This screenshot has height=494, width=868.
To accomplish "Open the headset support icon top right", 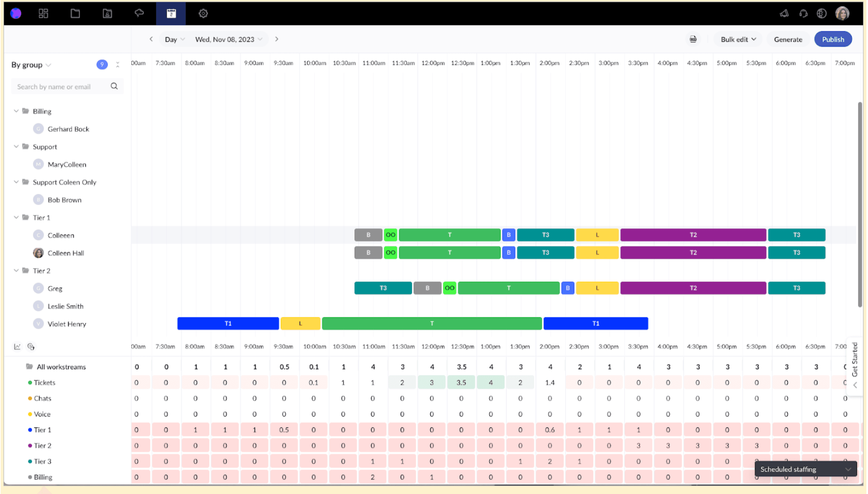I will click(803, 13).
